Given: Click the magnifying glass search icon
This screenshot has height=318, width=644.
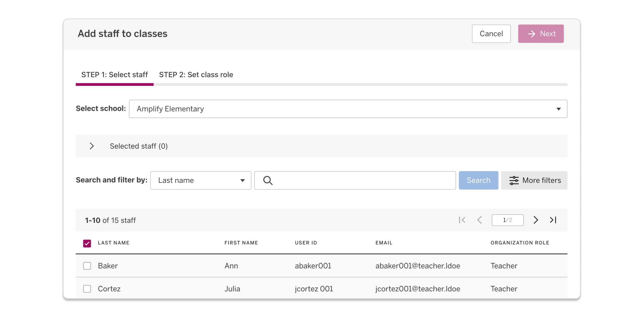Looking at the screenshot, I should [x=268, y=180].
